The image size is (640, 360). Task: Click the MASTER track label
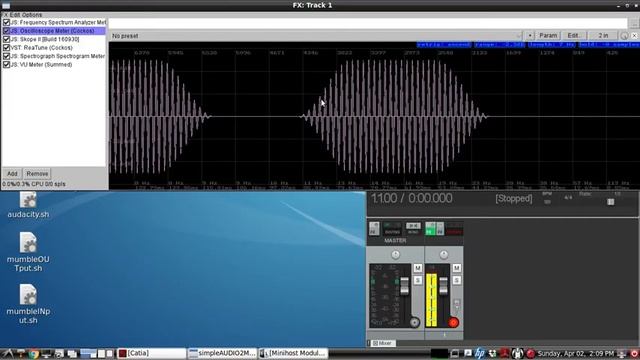(395, 241)
